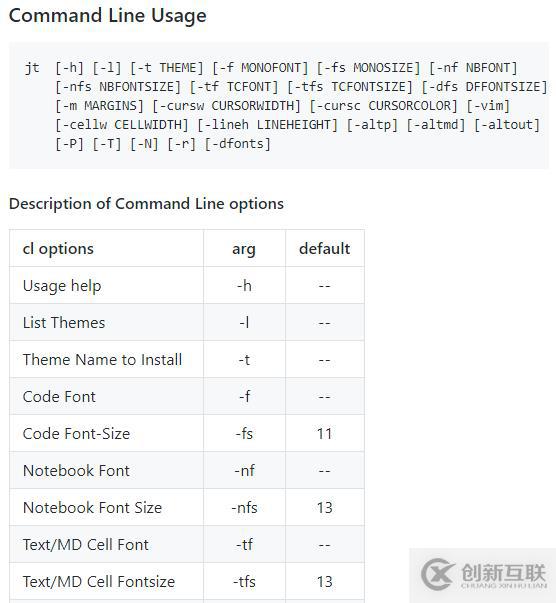Click the -t argument cell
The width and height of the screenshot is (556, 603).
click(x=244, y=360)
